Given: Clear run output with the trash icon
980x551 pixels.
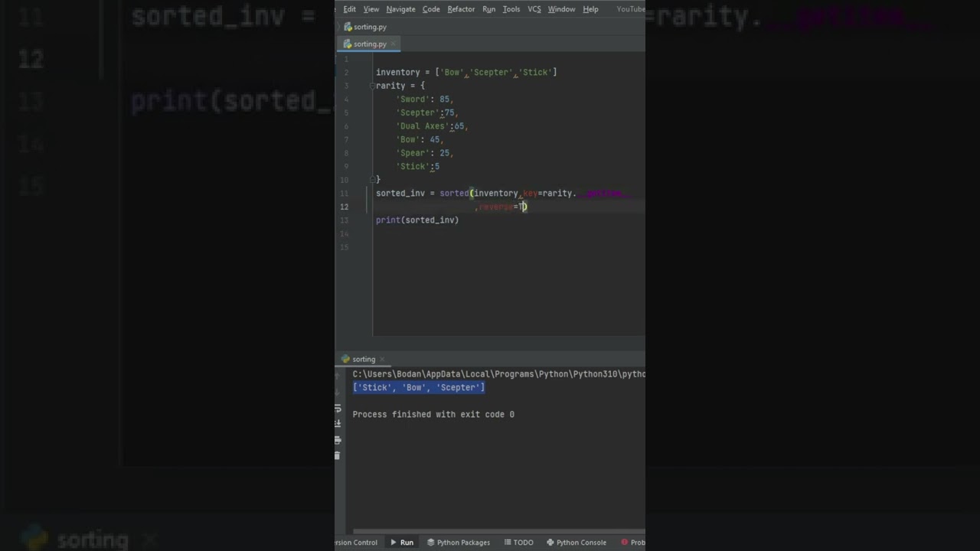Looking at the screenshot, I should 338,455.
